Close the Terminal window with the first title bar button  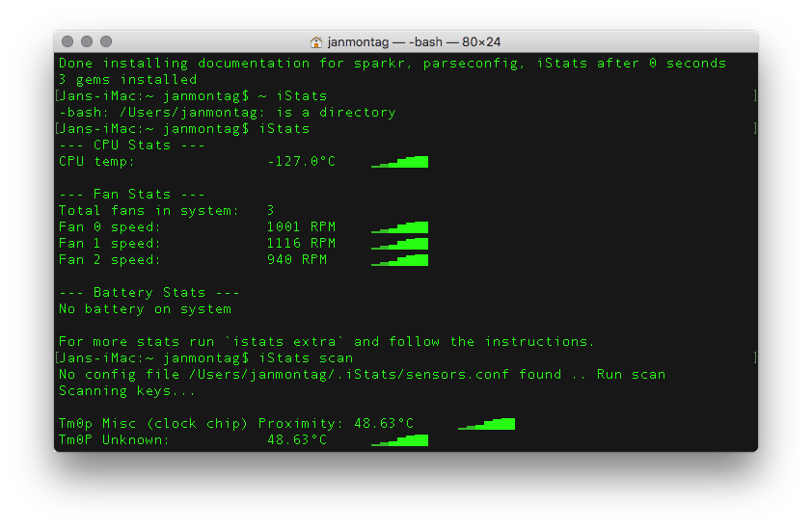pyautogui.click(x=68, y=41)
